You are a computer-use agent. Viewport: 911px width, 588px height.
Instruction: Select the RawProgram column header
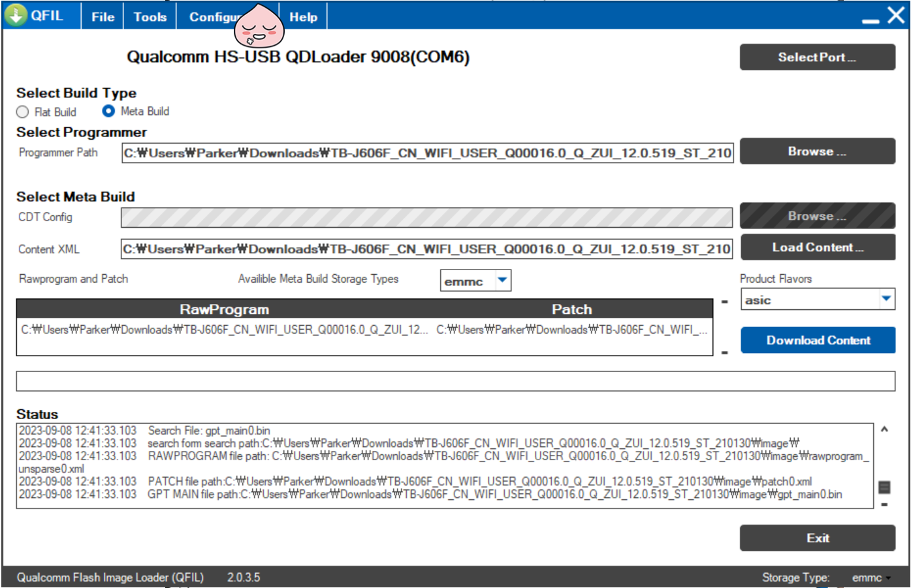[x=224, y=309]
